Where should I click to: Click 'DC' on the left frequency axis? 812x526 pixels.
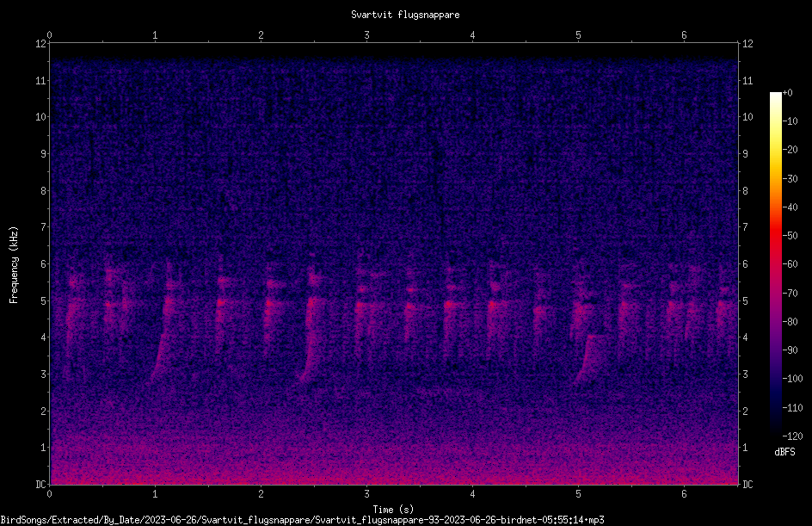40,485
